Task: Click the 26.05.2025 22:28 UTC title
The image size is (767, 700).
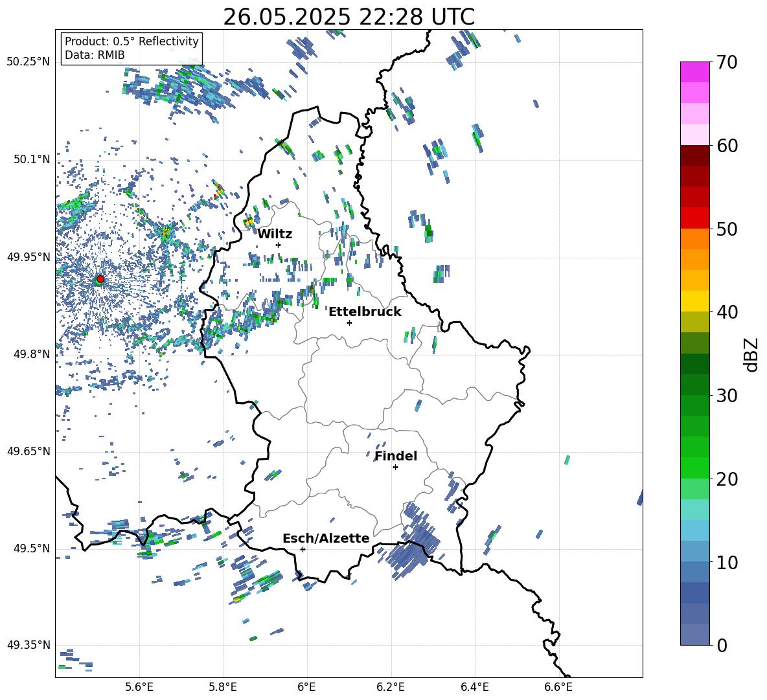Action: click(349, 17)
